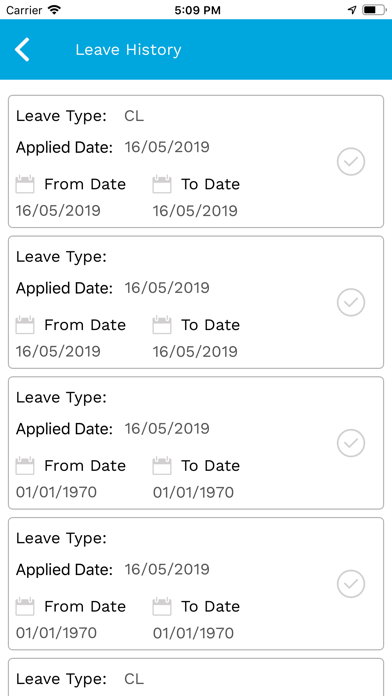Open the first CL leave record card
Screen dimensions: 392x696
click(x=196, y=162)
